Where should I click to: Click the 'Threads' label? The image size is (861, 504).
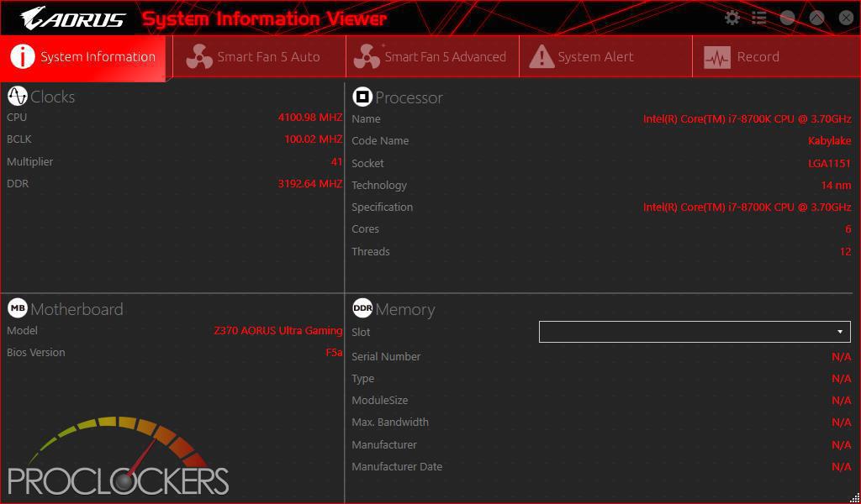pyautogui.click(x=371, y=252)
